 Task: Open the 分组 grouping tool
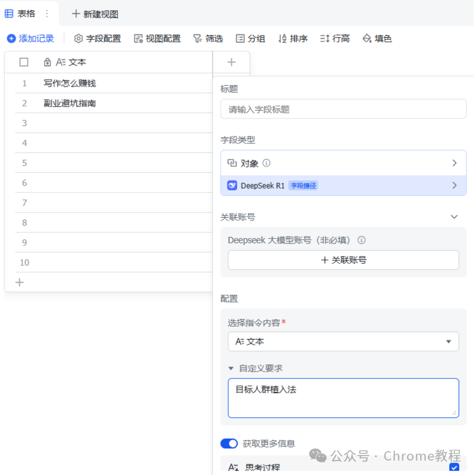(x=251, y=39)
